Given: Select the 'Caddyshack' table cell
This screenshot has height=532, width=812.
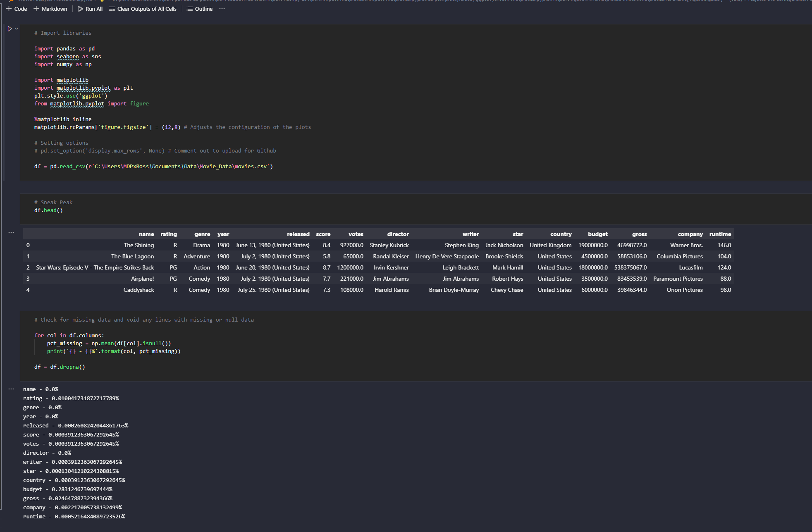Looking at the screenshot, I should (x=139, y=290).
